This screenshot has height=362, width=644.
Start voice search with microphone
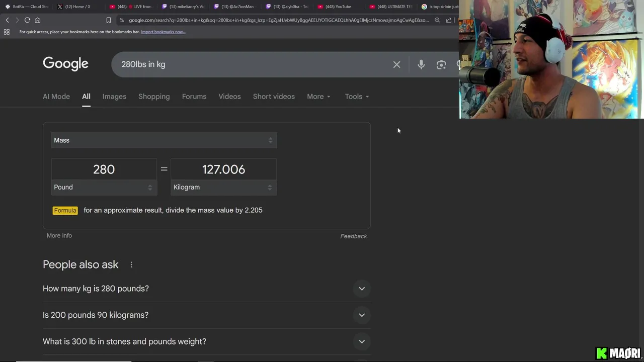421,64
